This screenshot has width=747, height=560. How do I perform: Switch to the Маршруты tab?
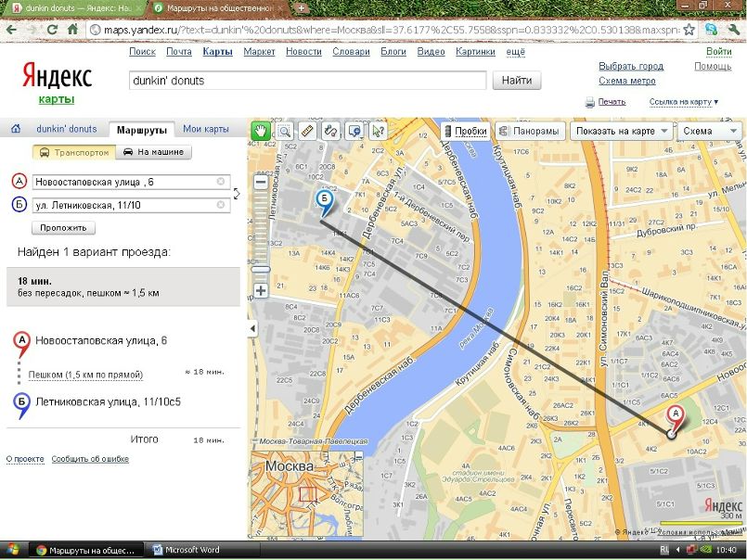(141, 130)
